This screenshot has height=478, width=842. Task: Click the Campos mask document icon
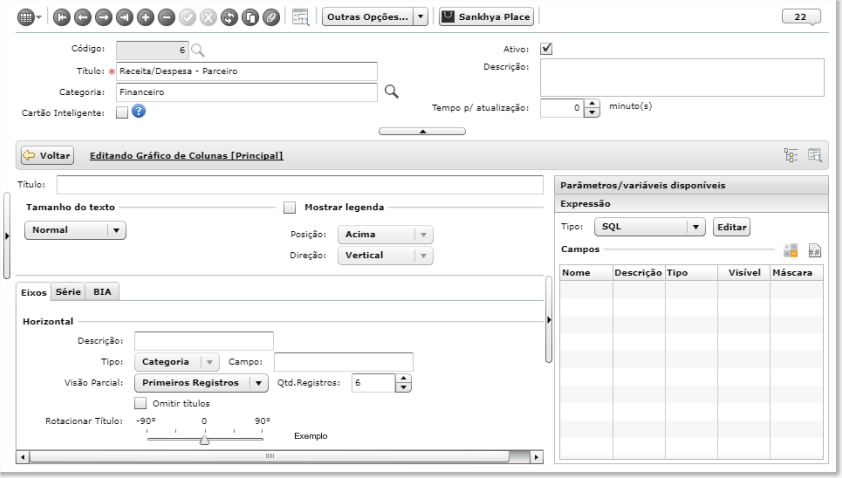(815, 250)
